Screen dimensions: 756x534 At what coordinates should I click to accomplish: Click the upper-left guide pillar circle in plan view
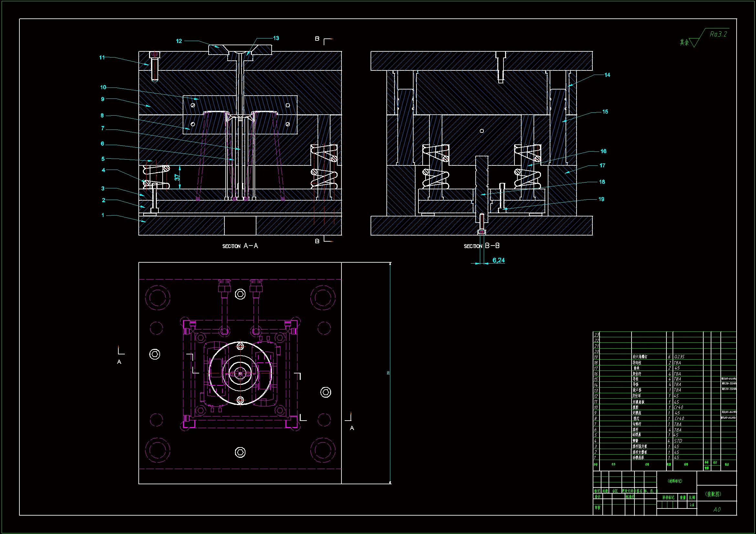[x=158, y=298]
